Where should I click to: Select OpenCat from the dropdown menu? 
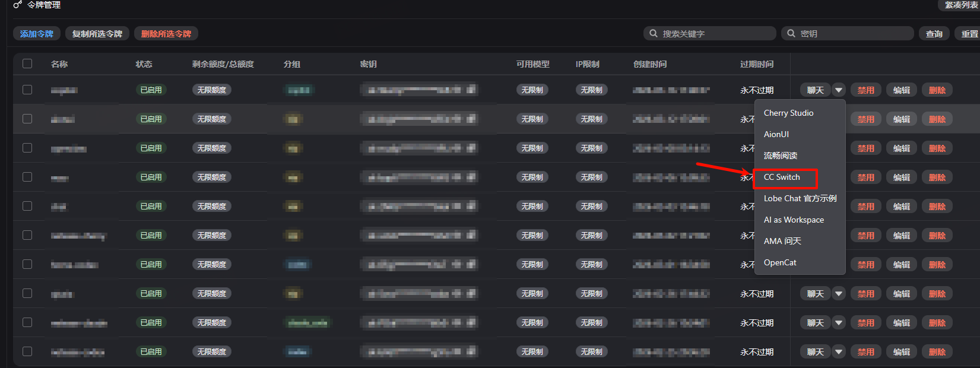(x=780, y=262)
